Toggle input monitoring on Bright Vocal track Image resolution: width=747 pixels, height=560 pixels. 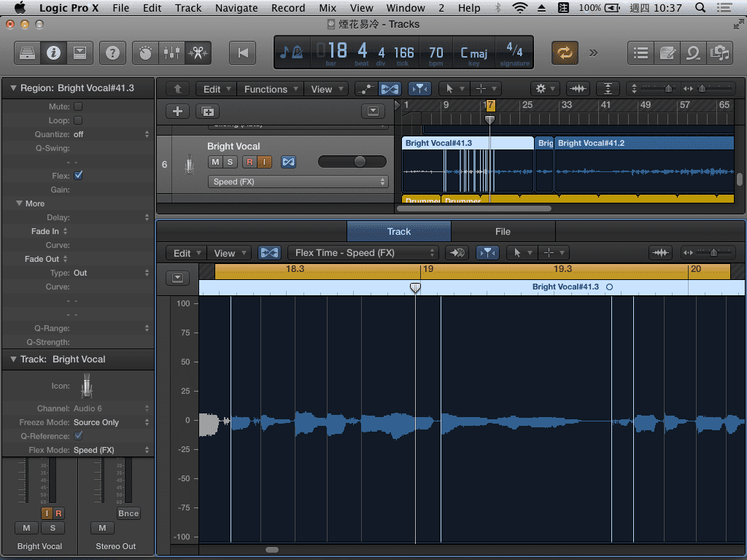point(264,162)
